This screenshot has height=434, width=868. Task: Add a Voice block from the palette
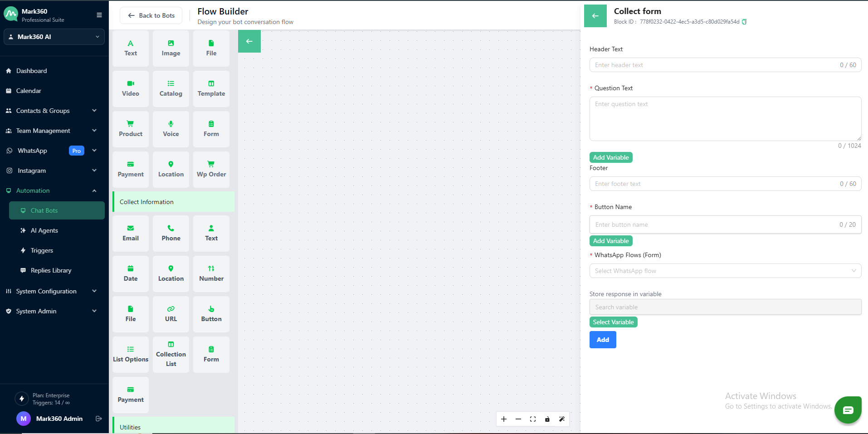pyautogui.click(x=171, y=129)
